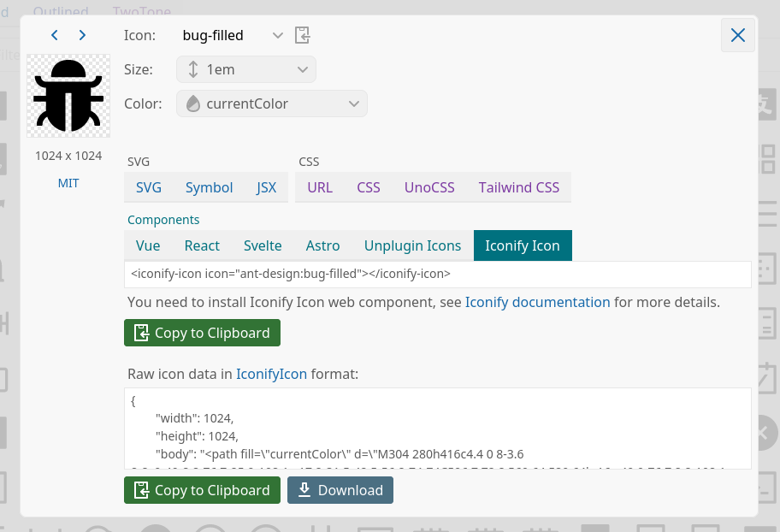This screenshot has height=532, width=780.
Task: Switch to the SVG tab
Action: pos(149,187)
